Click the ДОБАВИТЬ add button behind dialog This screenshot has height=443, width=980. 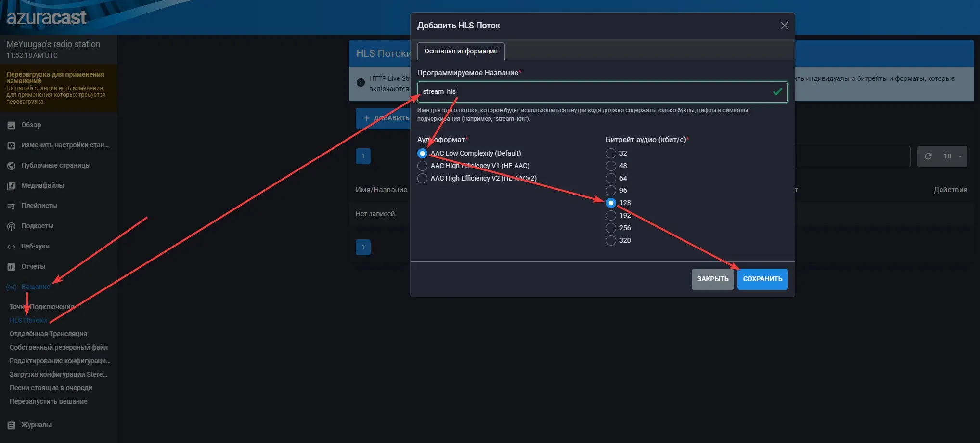(384, 118)
